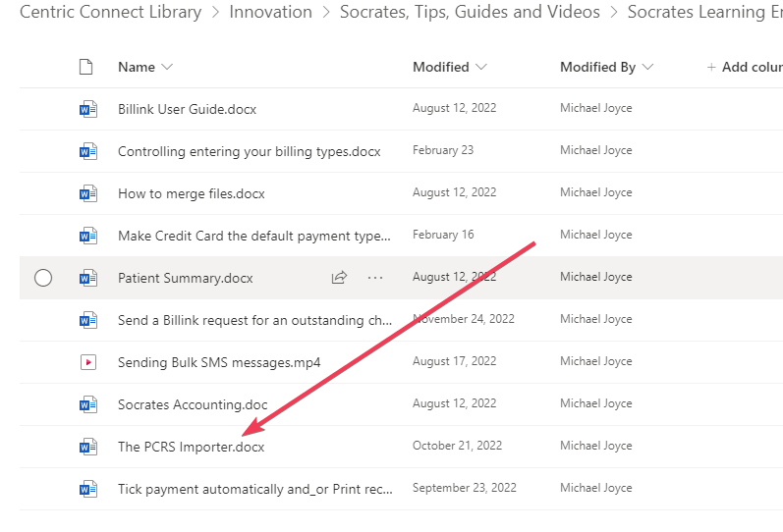Open Patient Summary.docx

pos(186,278)
